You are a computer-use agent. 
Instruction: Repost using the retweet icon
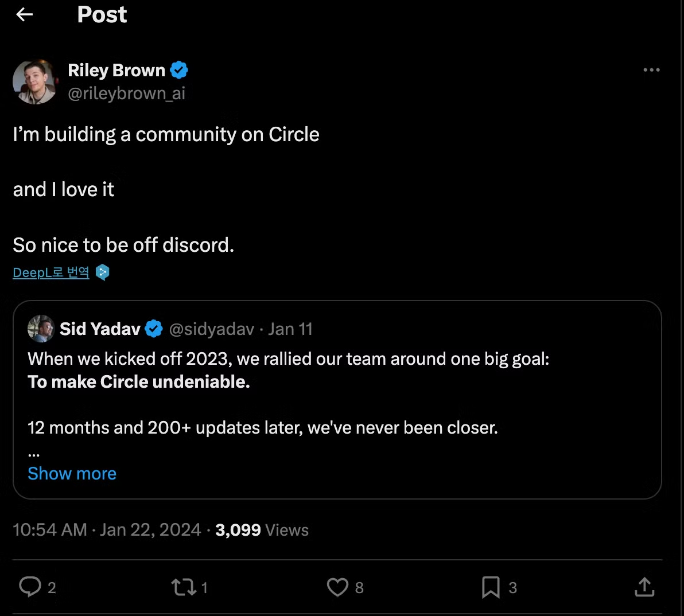click(184, 587)
